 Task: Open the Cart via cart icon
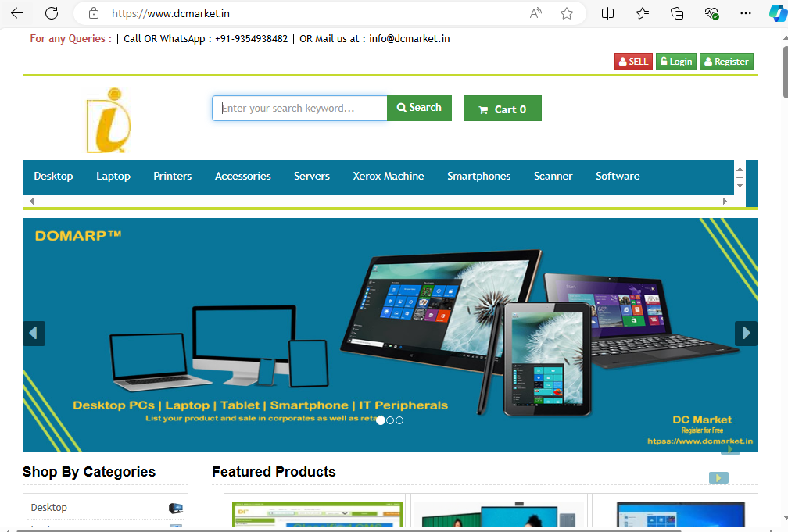coord(482,109)
